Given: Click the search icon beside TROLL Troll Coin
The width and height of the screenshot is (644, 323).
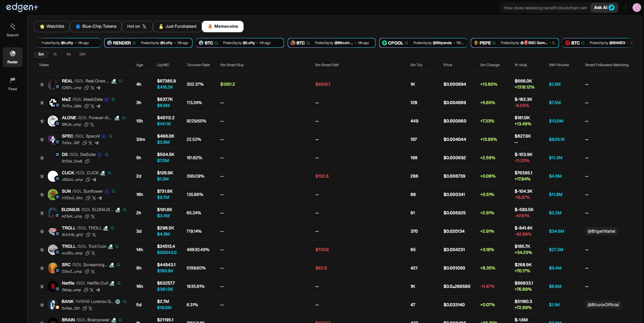Looking at the screenshot, I should pos(117,247).
